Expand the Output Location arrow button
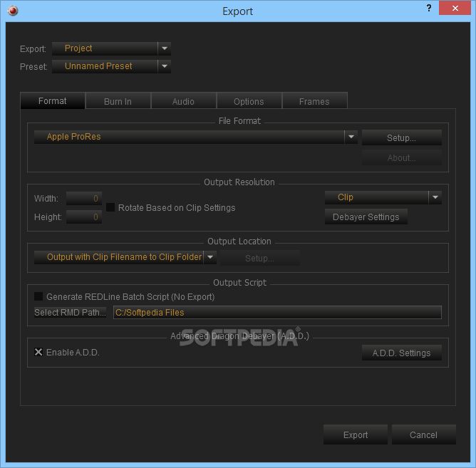Image resolution: width=476 pixels, height=468 pixels. 210,257
